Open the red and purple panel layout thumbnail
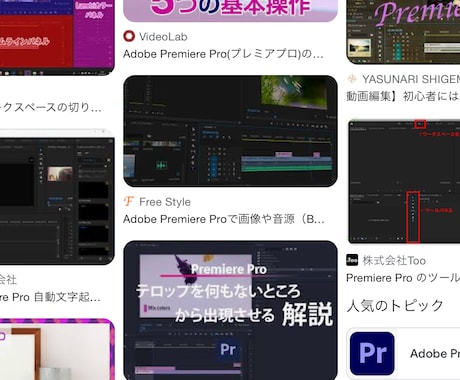Screen dimensions: 460x380 point(57,38)
